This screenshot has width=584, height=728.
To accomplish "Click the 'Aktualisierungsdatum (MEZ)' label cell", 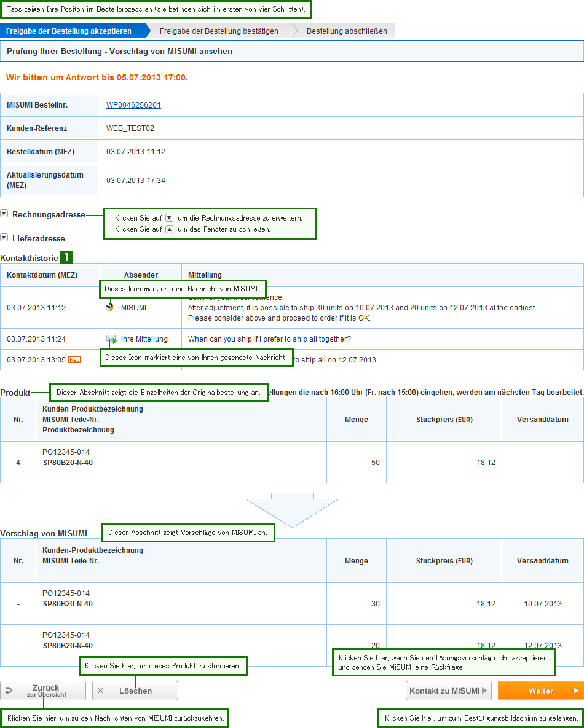I will point(50,180).
